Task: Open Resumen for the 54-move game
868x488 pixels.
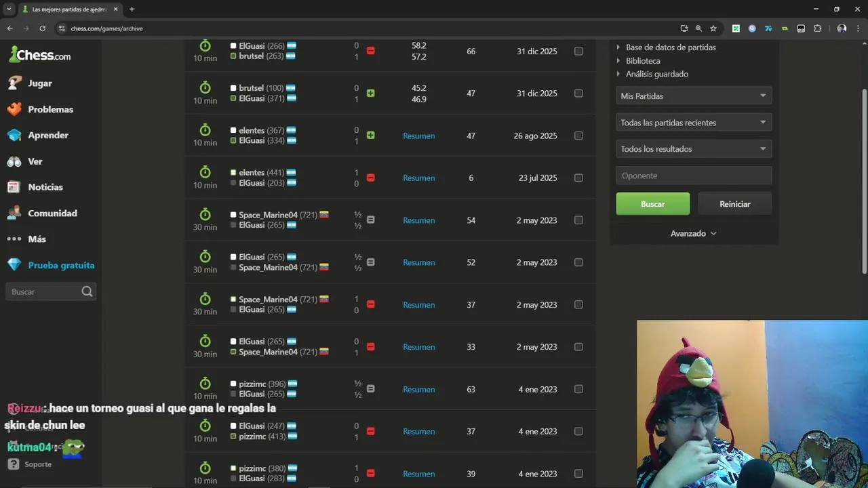Action: (419, 220)
